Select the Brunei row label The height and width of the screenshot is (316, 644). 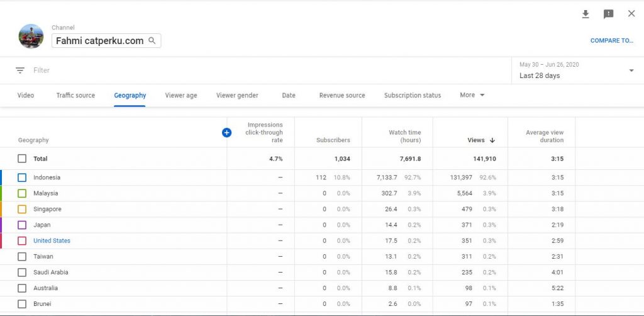[42, 304]
